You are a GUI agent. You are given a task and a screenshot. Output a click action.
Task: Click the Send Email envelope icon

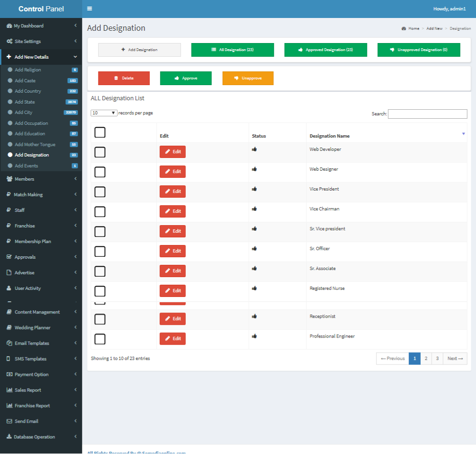tap(9, 421)
